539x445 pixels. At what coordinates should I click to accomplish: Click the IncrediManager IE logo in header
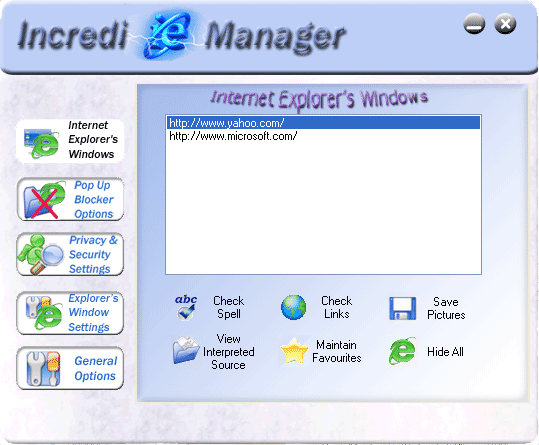click(x=167, y=35)
